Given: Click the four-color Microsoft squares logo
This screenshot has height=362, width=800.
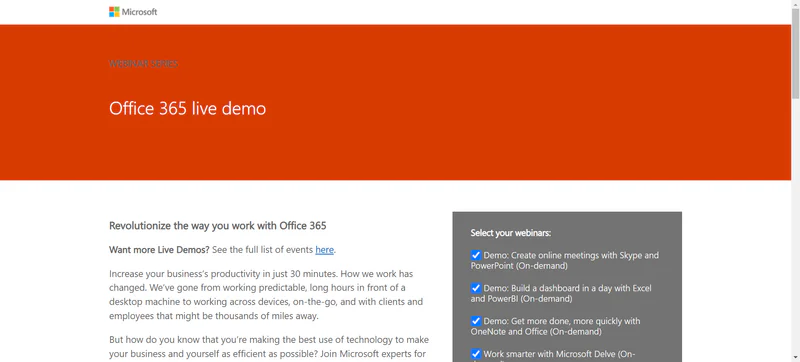Looking at the screenshot, I should coord(114,12).
